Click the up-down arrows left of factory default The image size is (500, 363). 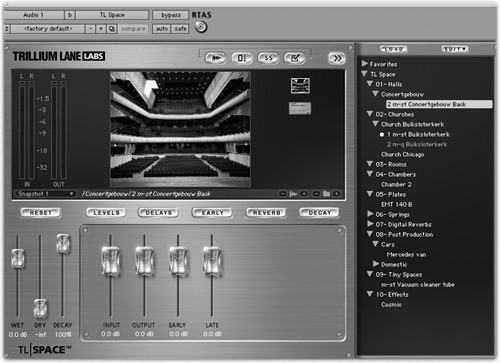click(x=7, y=29)
